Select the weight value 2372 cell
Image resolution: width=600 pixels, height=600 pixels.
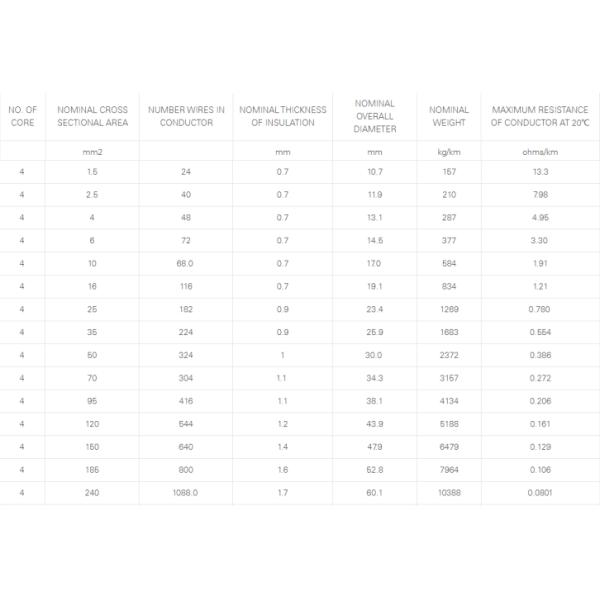[449, 355]
